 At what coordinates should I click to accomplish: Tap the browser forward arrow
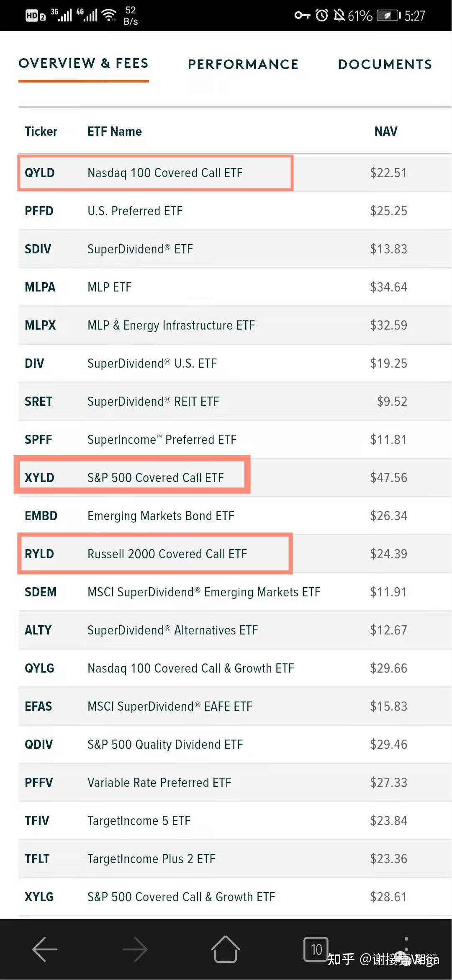point(135,949)
